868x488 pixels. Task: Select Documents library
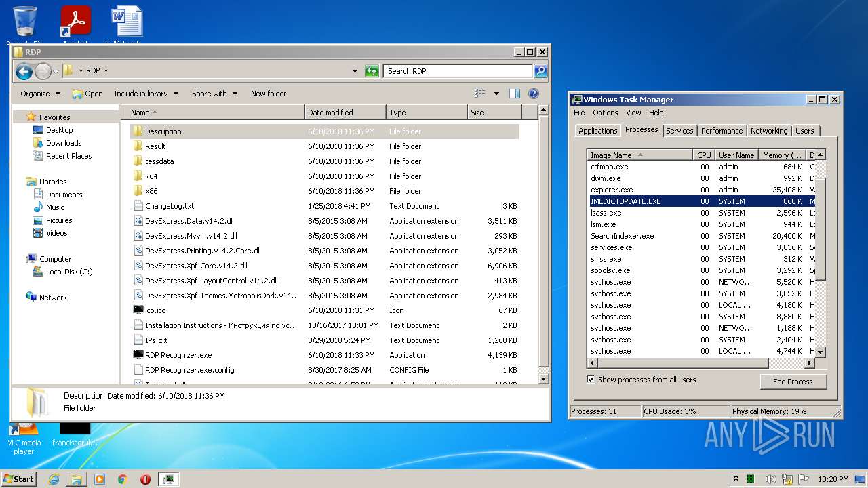64,195
